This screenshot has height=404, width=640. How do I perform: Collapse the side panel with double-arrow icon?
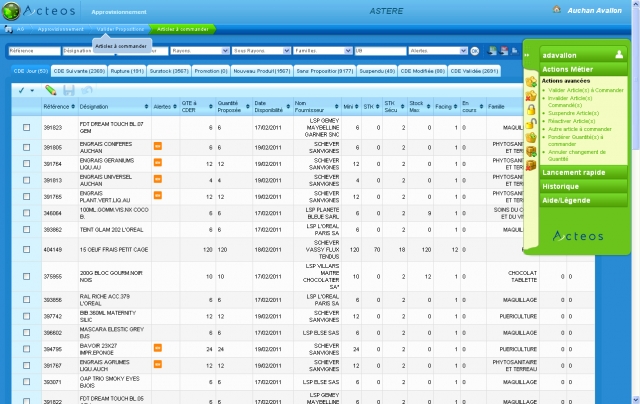[527, 55]
